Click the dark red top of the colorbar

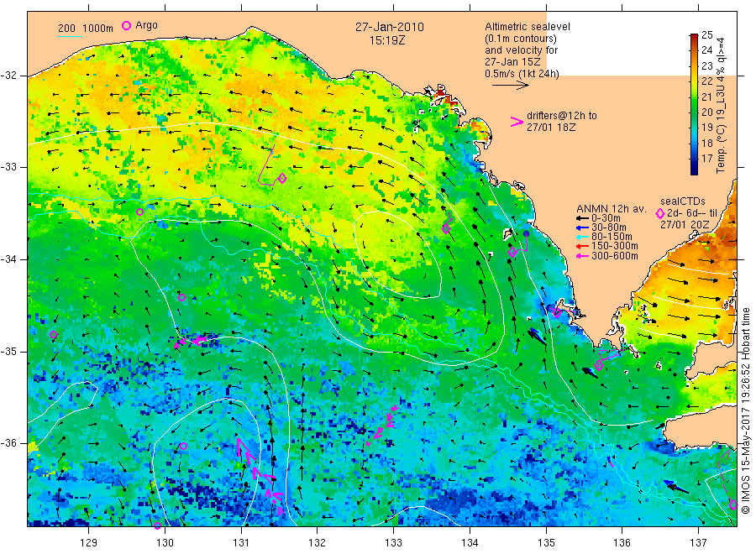coord(695,38)
